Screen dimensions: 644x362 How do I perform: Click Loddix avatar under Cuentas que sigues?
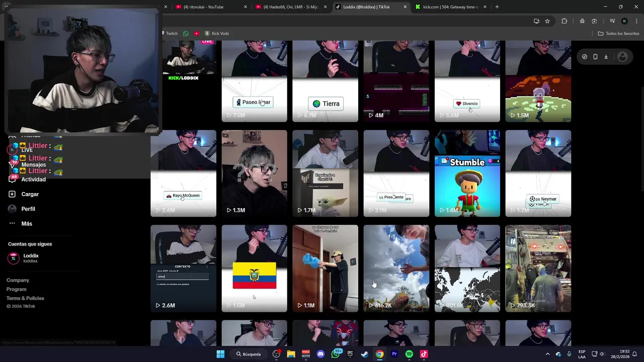click(14, 258)
